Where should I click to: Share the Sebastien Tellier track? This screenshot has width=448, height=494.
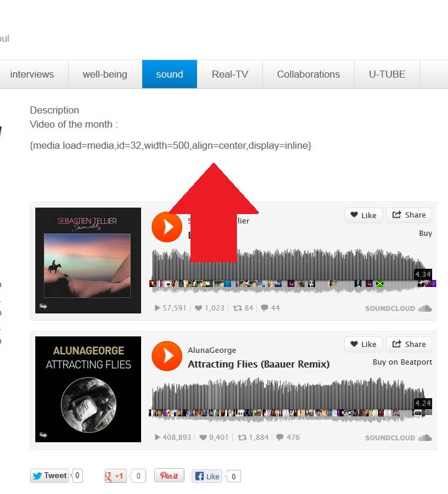pyautogui.click(x=409, y=215)
